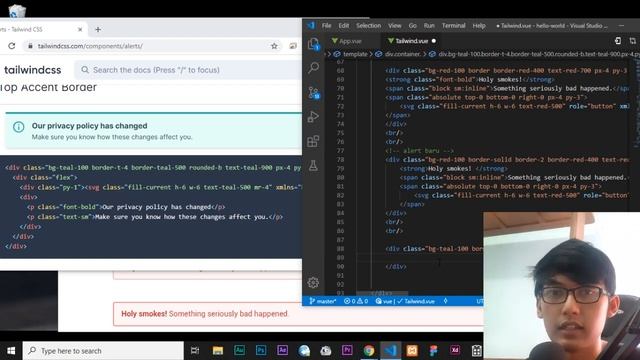Launch Adobe XD from the taskbar
The height and width of the screenshot is (360, 640).
[x=455, y=351]
